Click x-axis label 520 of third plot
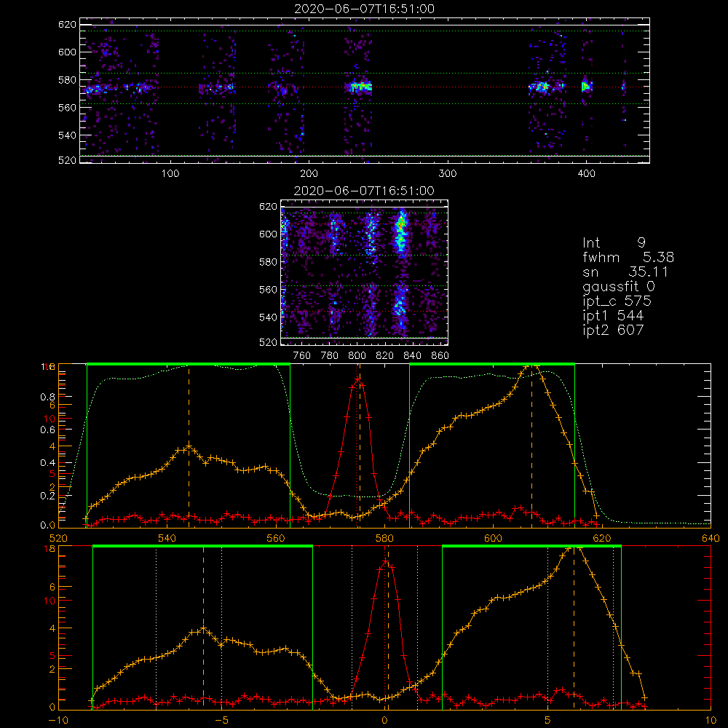Image resolution: width=728 pixels, height=728 pixels. click(58, 539)
